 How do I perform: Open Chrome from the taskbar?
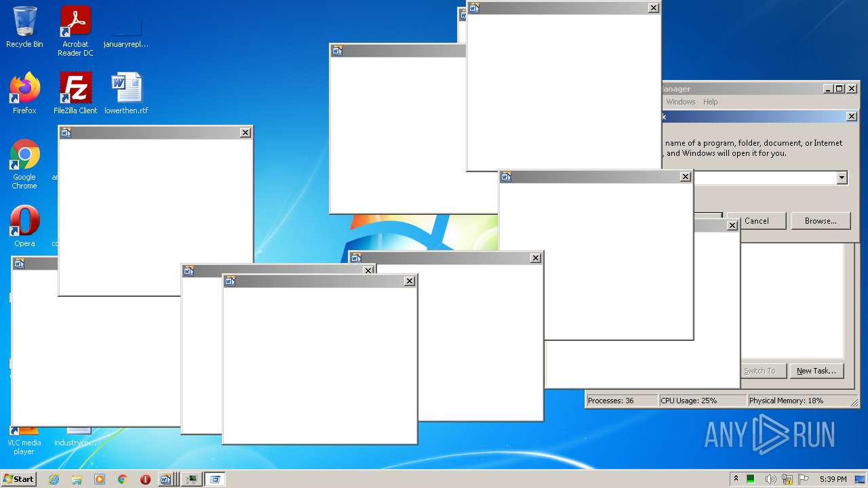[x=123, y=479]
